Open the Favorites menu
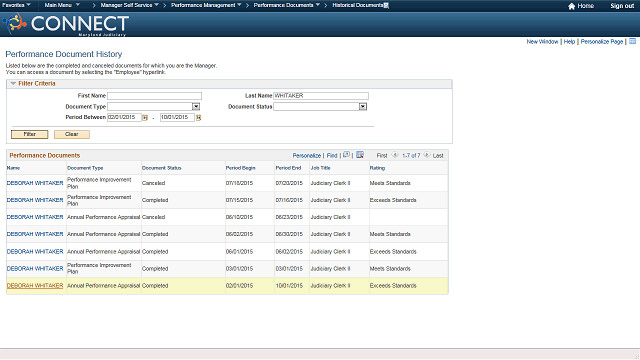The height and width of the screenshot is (360, 640). point(16,5)
